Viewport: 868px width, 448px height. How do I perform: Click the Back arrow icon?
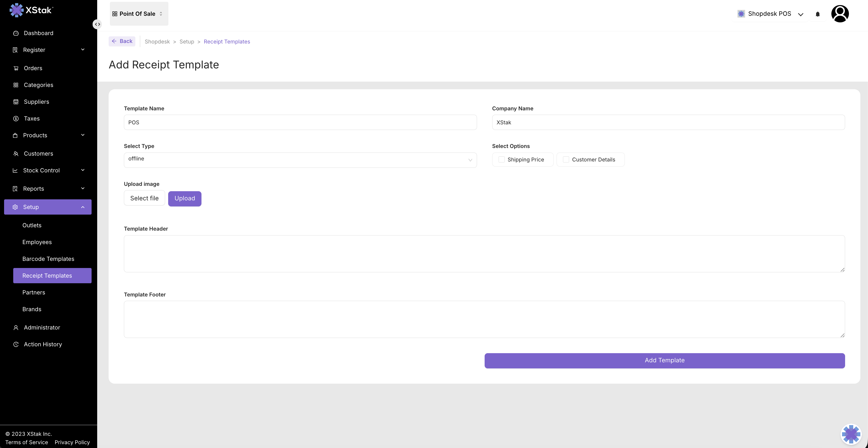pos(114,41)
